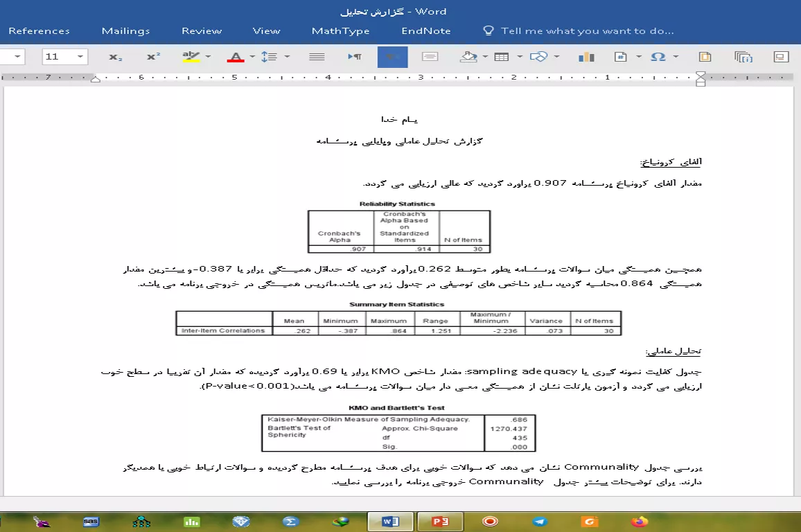Click the line spacing icon
The height and width of the screenshot is (532, 801).
[x=269, y=57]
